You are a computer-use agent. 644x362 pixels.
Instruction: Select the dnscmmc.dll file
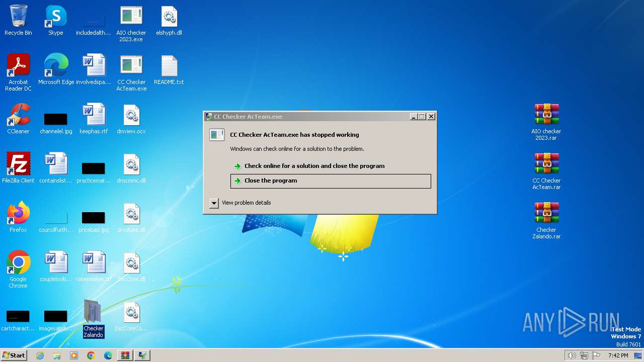pos(131,168)
